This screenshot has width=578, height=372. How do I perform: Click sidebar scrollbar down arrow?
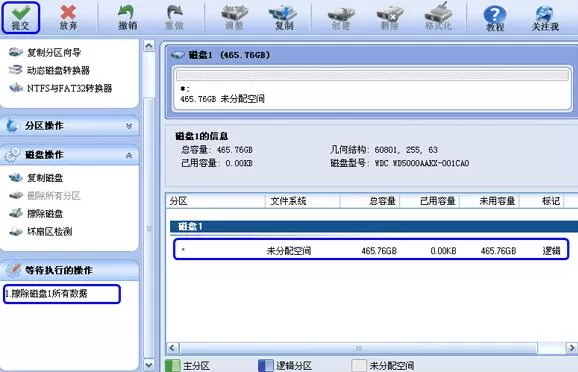click(149, 365)
